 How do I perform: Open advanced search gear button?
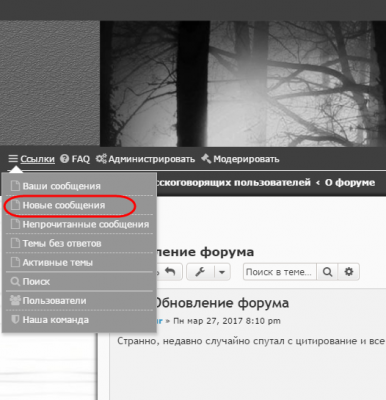[x=349, y=272]
